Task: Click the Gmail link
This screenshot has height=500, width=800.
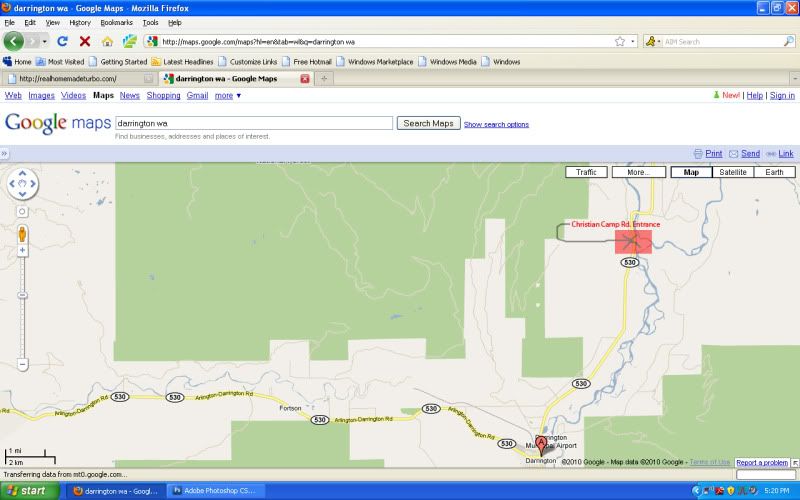Action: pyautogui.click(x=197, y=95)
